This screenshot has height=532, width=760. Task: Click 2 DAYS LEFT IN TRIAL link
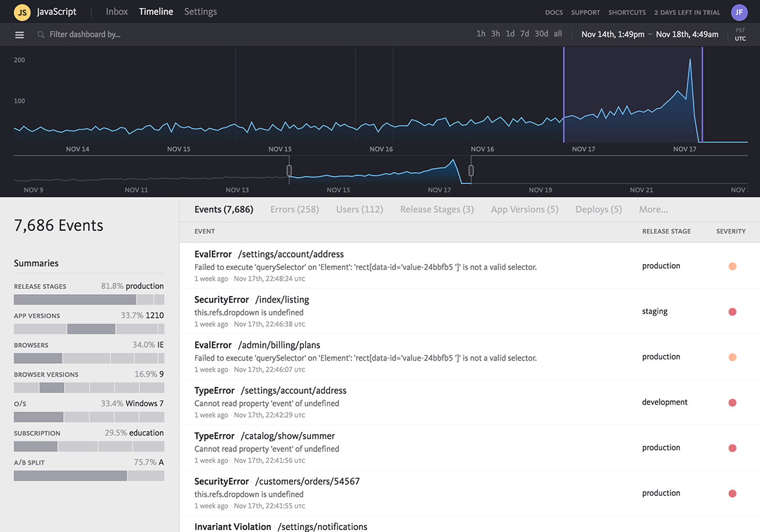click(x=687, y=13)
